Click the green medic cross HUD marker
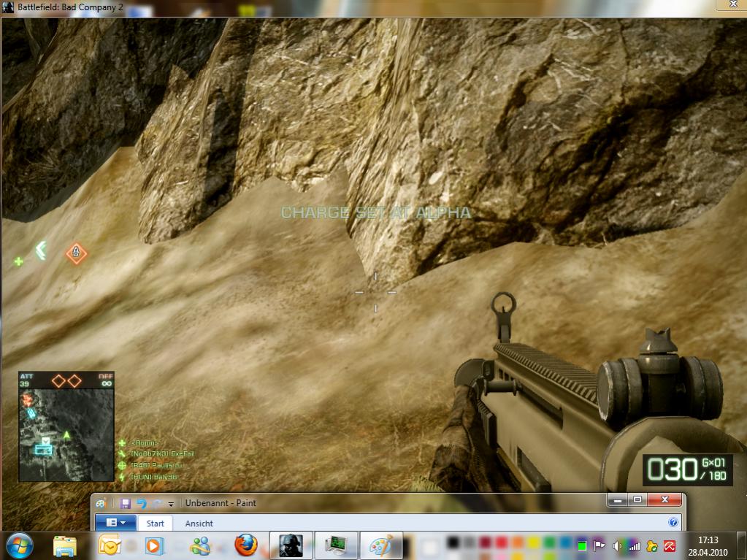 click(x=18, y=261)
